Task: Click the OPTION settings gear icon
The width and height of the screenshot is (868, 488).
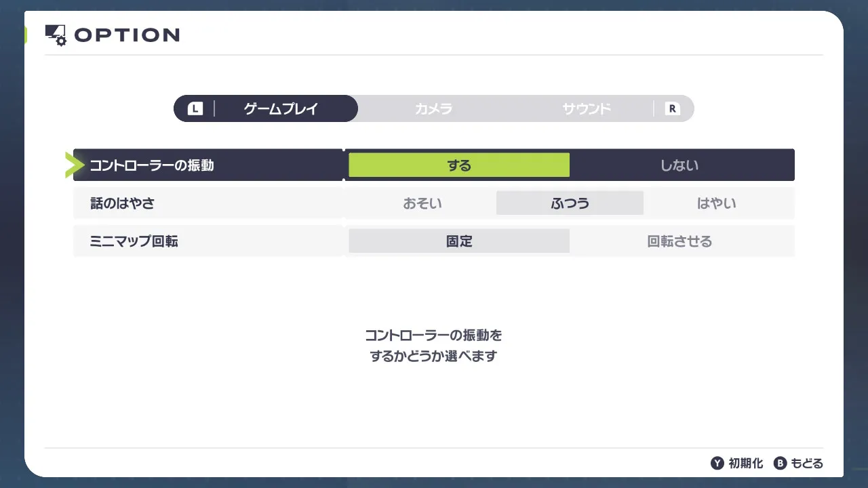Action: [x=56, y=35]
